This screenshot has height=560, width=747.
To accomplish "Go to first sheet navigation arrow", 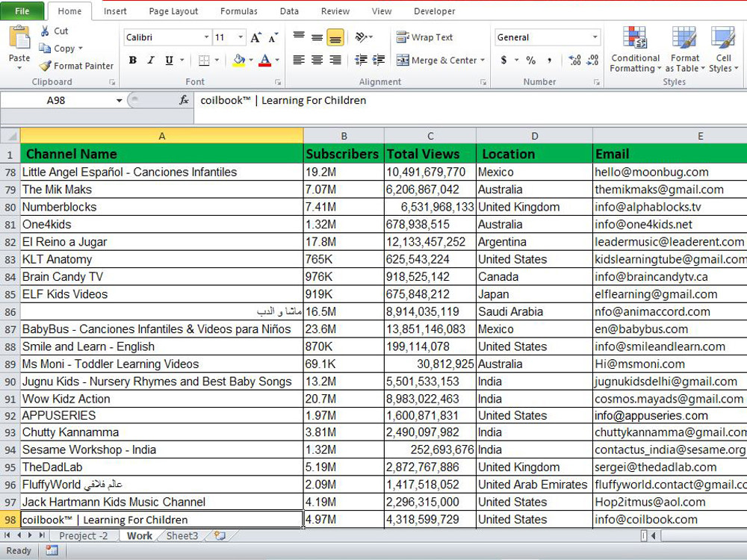I will [7, 535].
